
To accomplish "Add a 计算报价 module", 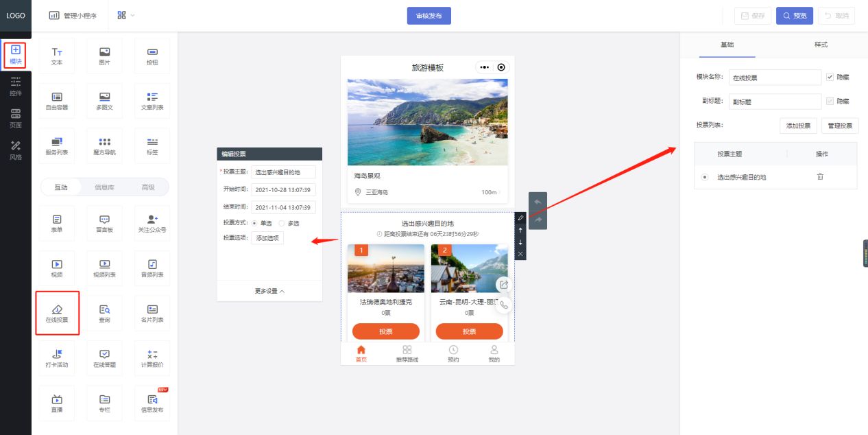I will pyautogui.click(x=152, y=358).
